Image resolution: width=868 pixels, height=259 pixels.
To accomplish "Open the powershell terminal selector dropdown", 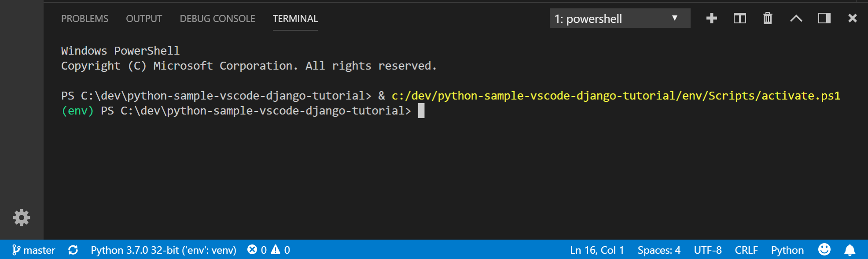I will [x=619, y=18].
